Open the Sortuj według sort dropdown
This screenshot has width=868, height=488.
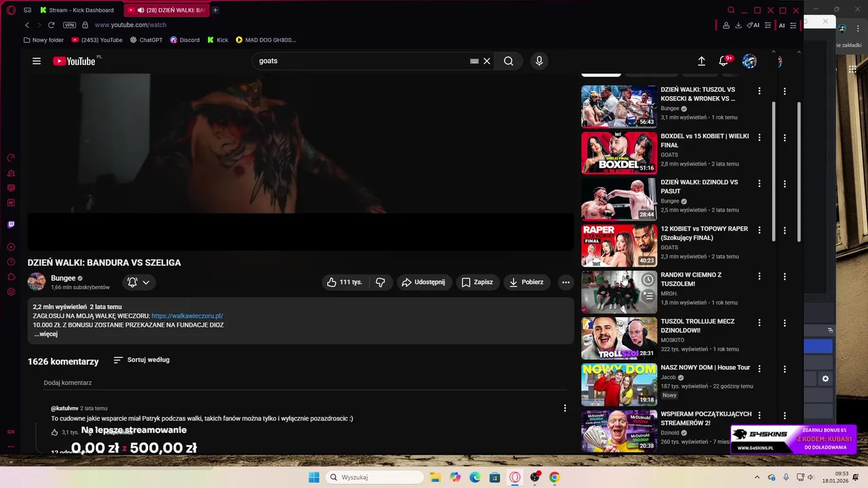click(x=142, y=360)
